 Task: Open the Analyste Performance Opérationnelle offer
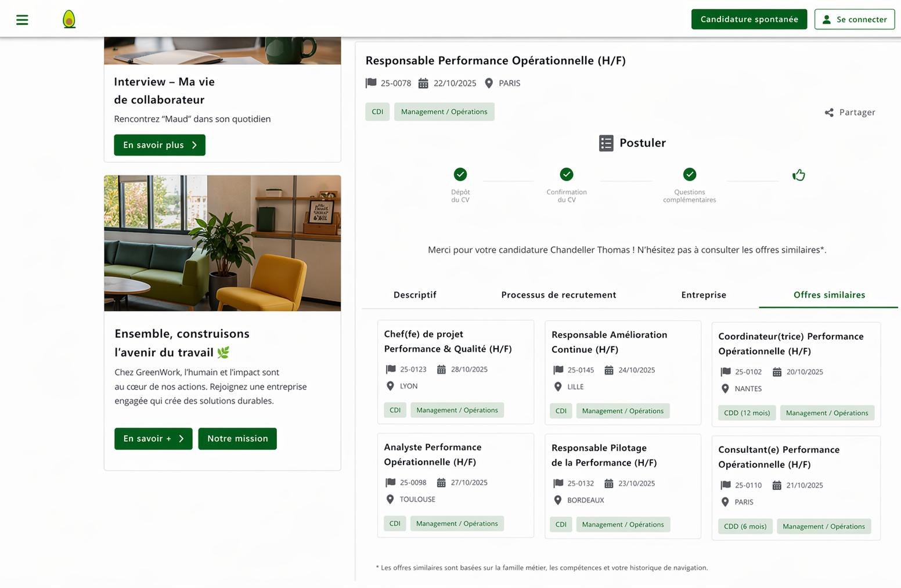[433, 454]
